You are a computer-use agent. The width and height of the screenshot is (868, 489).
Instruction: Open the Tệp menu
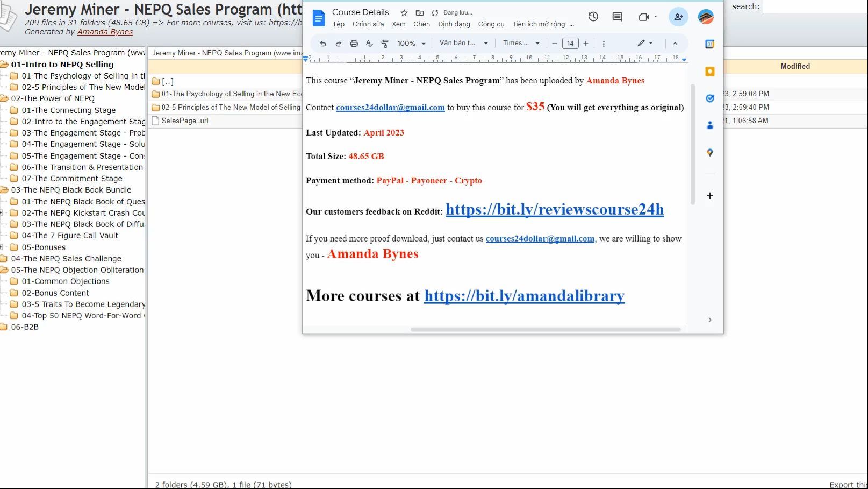pyautogui.click(x=339, y=24)
